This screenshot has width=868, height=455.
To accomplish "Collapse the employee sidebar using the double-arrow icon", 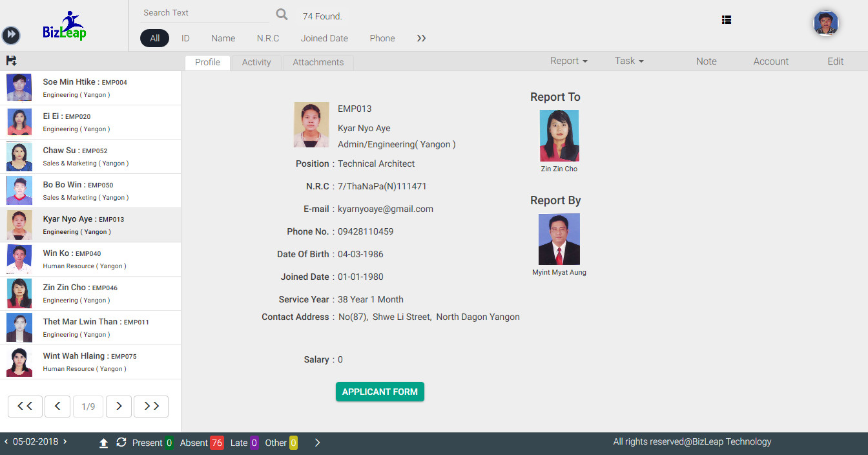I will point(11,35).
